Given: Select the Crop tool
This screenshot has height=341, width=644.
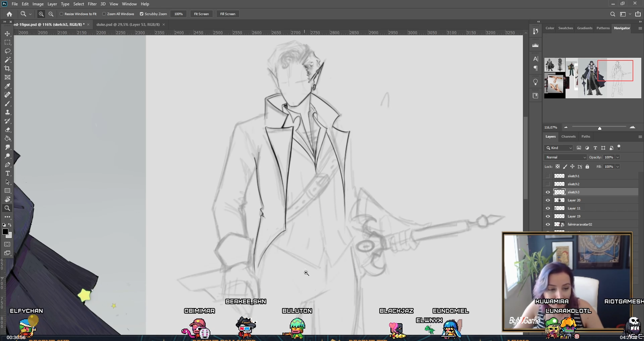Looking at the screenshot, I should (7, 68).
